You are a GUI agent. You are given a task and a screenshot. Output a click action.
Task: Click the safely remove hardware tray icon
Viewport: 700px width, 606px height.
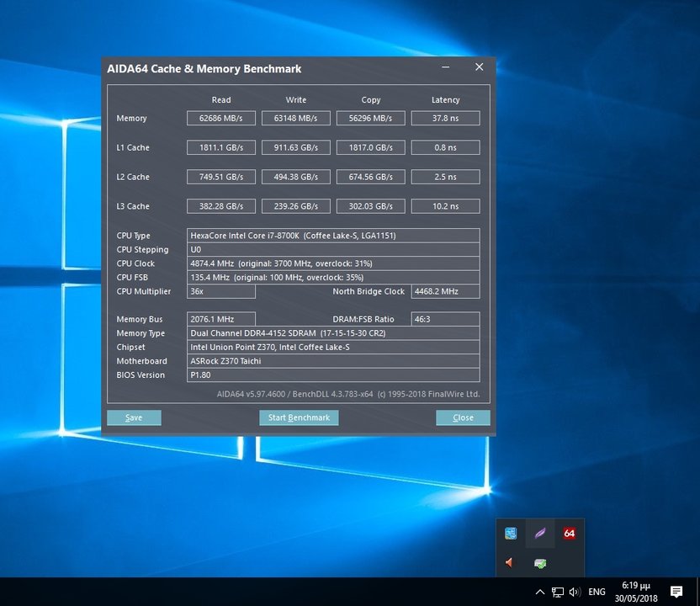coord(540,564)
